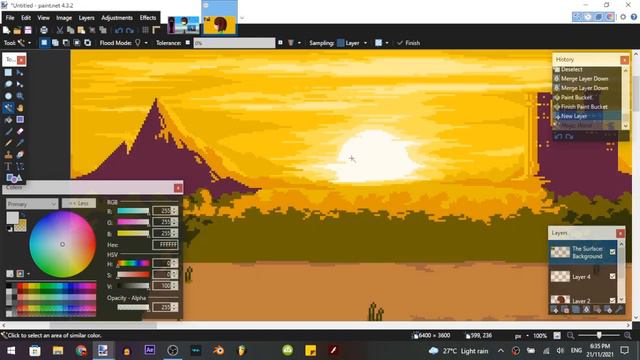Viewport: 640px width, 360px height.
Task: Open the View menu
Action: tap(43, 18)
